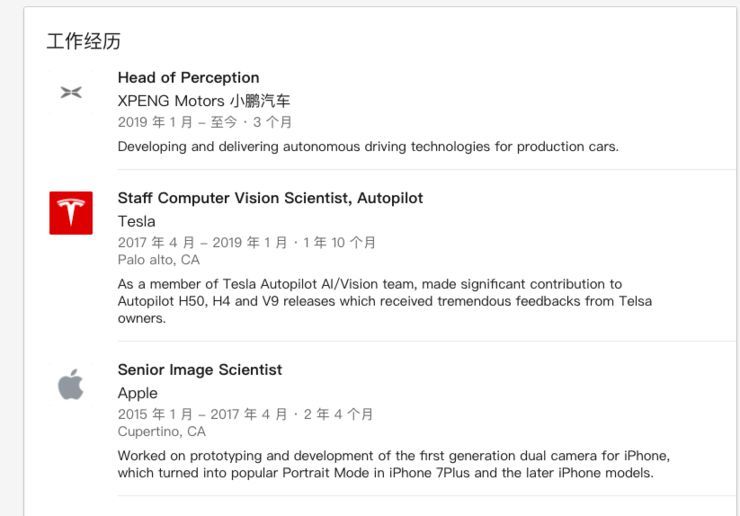Click the Palo alto, CA location text
Screen dimensions: 740x516
click(158, 260)
